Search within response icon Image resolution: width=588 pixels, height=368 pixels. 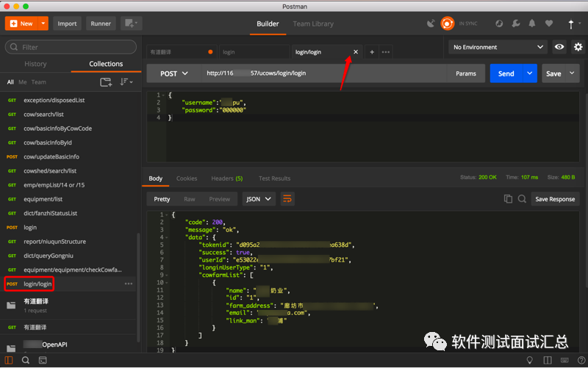point(522,199)
